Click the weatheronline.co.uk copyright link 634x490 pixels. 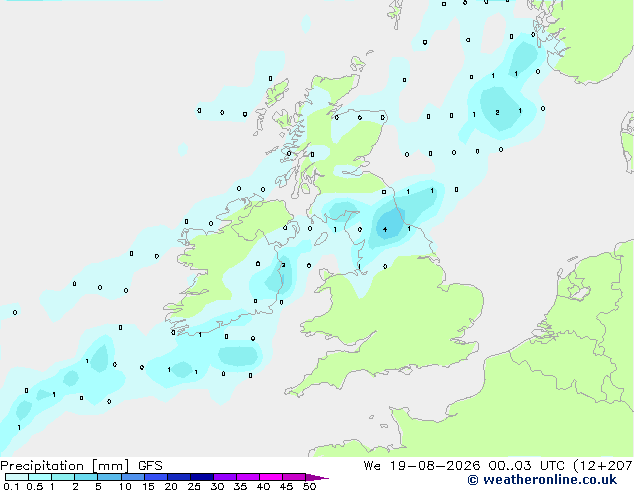coord(542,480)
